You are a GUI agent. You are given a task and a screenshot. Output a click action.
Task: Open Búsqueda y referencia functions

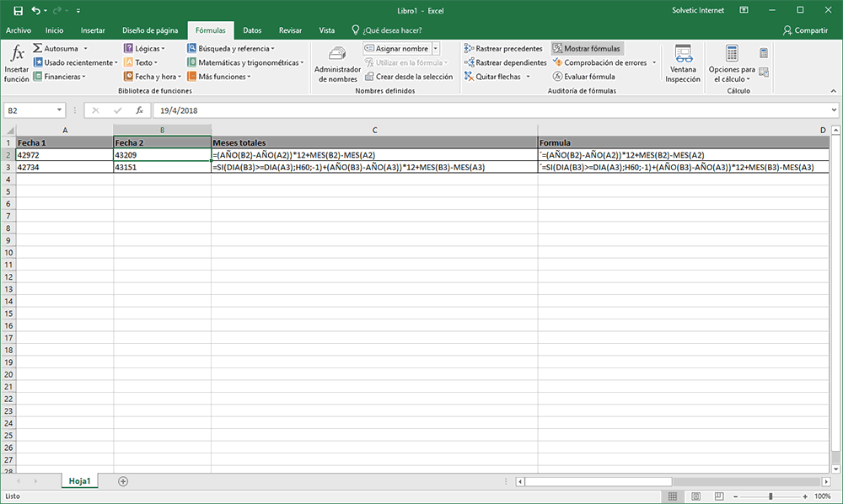pos(231,48)
